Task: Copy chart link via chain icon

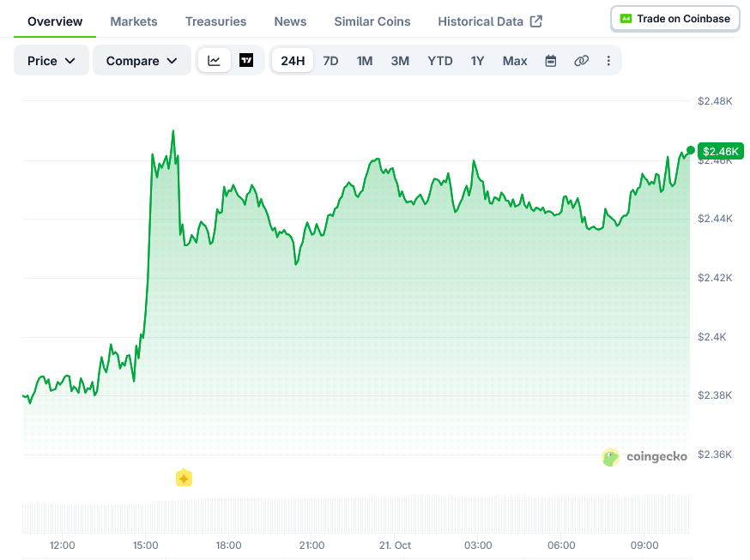Action: tap(581, 61)
